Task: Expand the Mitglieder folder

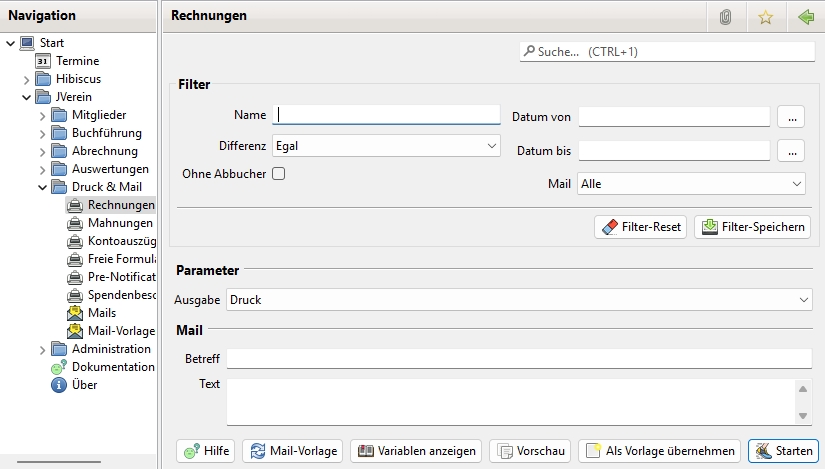Action: pyautogui.click(x=43, y=115)
